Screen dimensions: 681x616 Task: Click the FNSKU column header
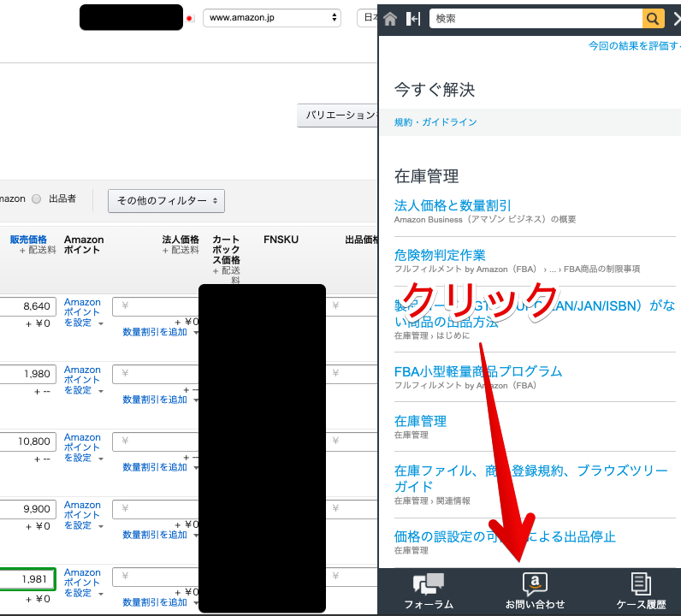pos(281,240)
